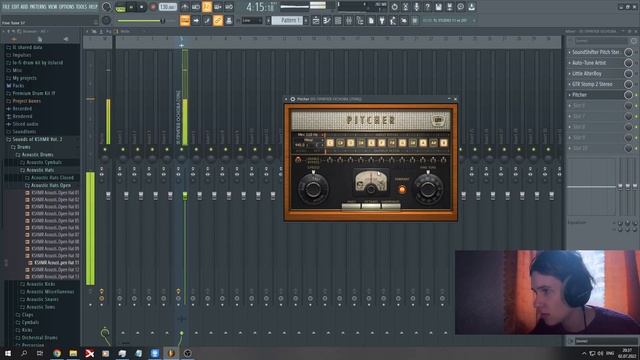
Task: Open the VIEW menu
Action: pyautogui.click(x=53, y=7)
